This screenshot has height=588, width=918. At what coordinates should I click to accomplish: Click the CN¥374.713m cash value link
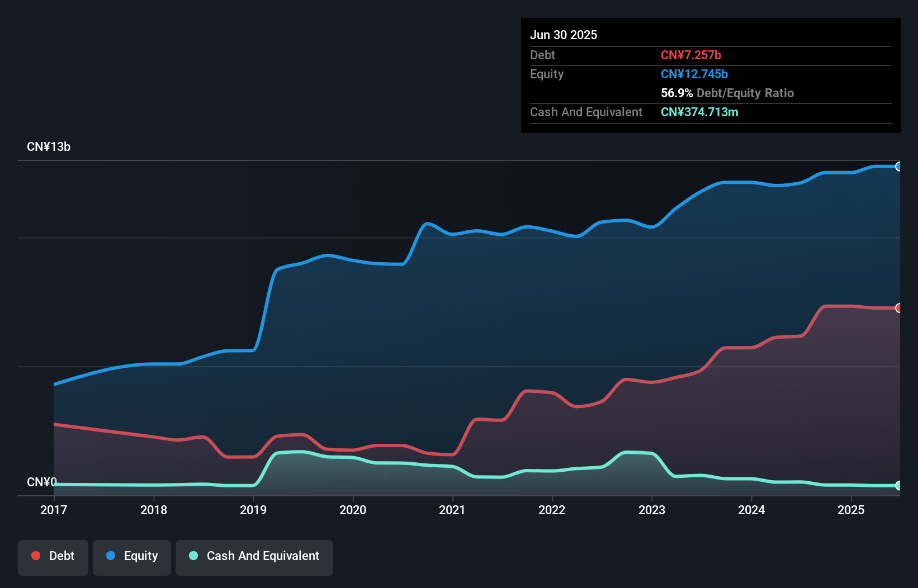(x=699, y=112)
